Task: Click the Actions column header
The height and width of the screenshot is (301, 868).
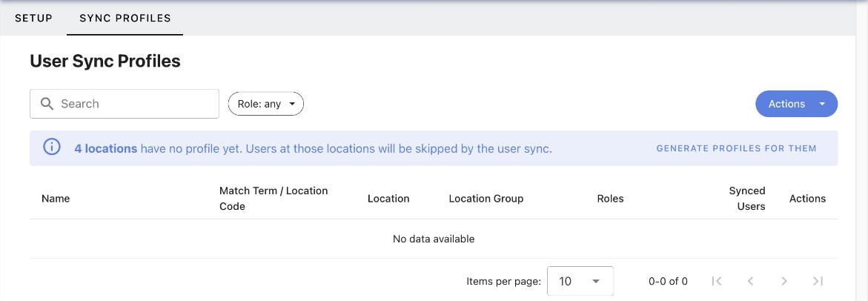Action: click(807, 199)
